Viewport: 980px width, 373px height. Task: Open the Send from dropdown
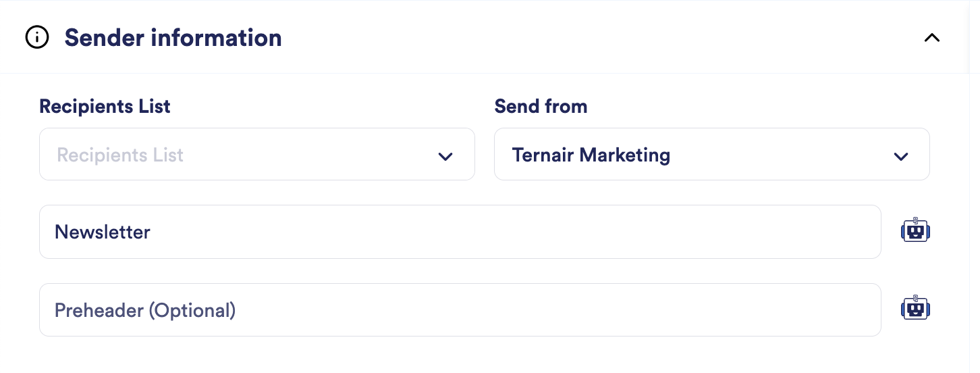pos(711,155)
